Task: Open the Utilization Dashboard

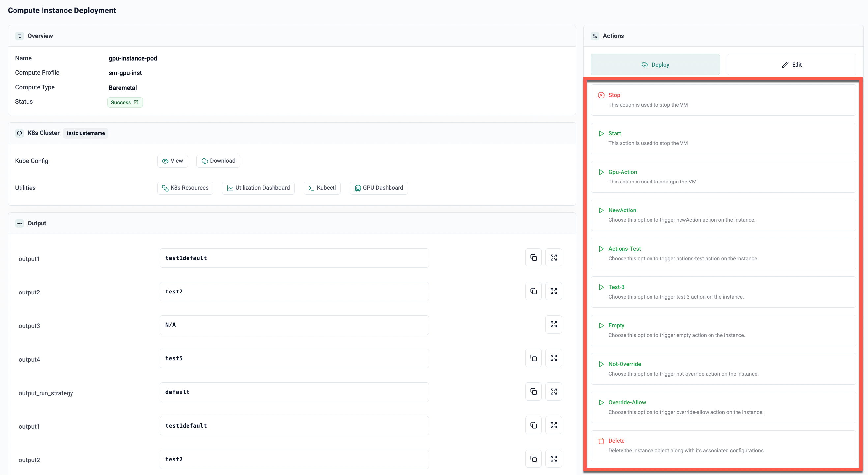Action: [x=258, y=188]
